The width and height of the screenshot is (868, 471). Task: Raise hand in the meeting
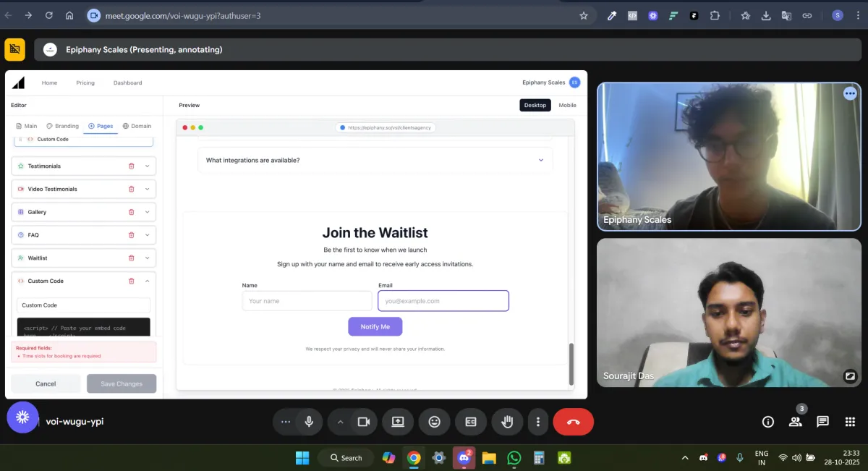[508, 422]
